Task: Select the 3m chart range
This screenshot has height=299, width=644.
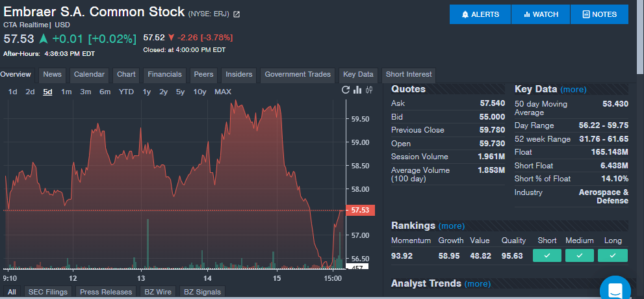Action: [85, 92]
